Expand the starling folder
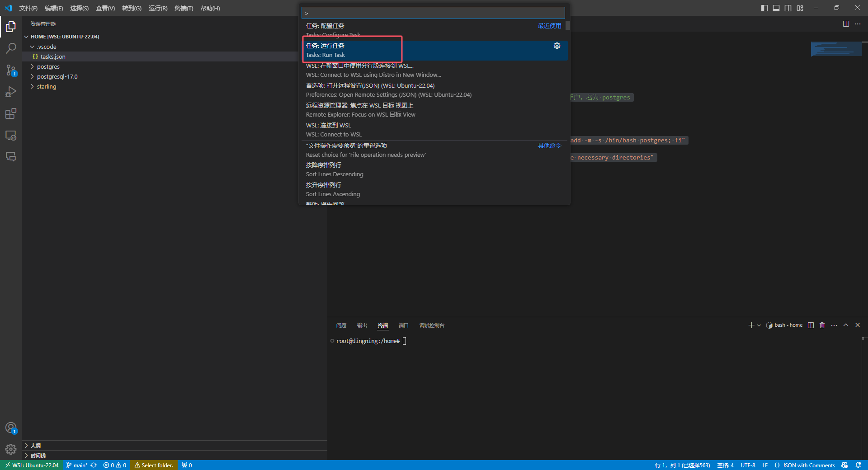This screenshot has width=868, height=470. click(x=46, y=86)
